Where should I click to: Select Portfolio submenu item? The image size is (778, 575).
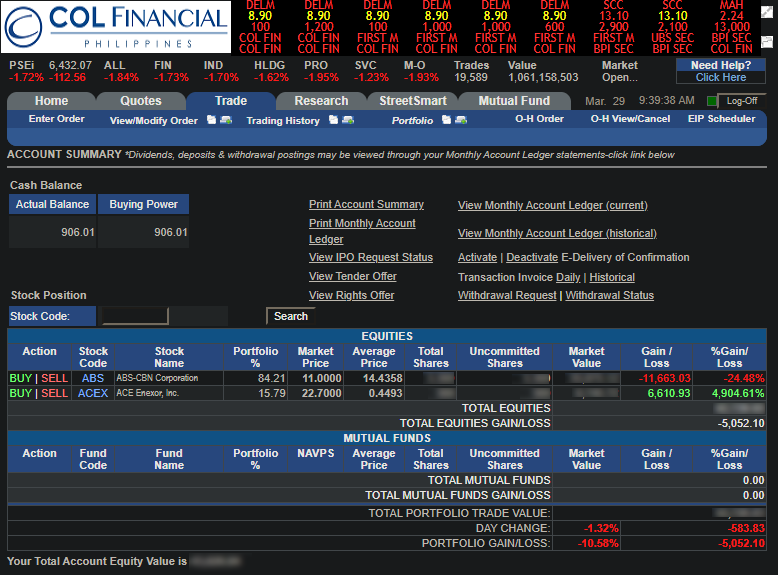[412, 121]
